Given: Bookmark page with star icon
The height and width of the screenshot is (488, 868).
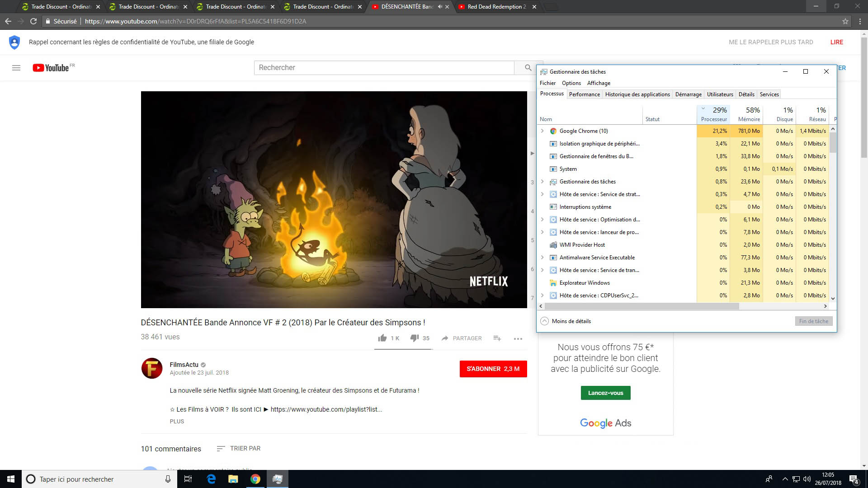Looking at the screenshot, I should point(845,21).
